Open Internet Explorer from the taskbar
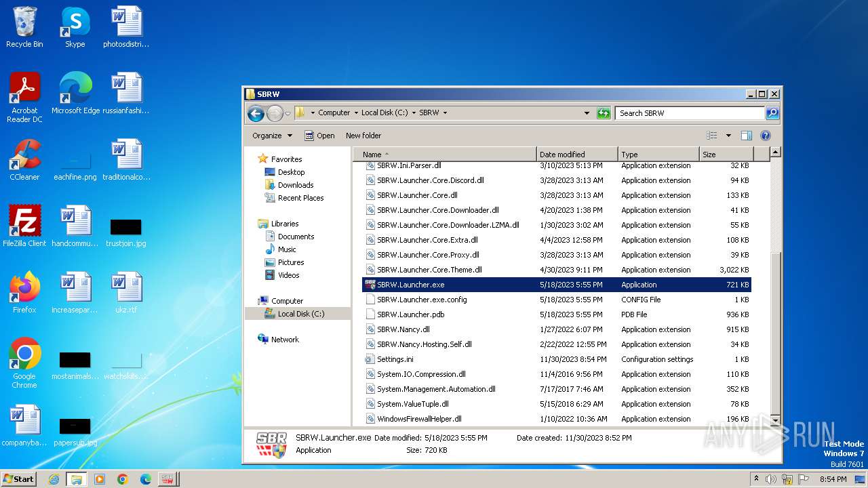 (x=54, y=479)
